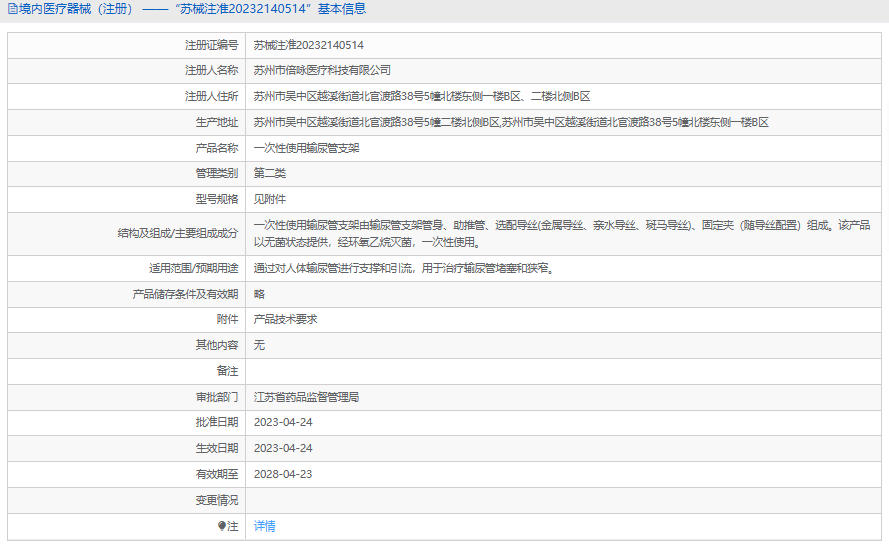The width and height of the screenshot is (889, 545).
Task: Click the 生产地址 label
Action: [x=217, y=122]
